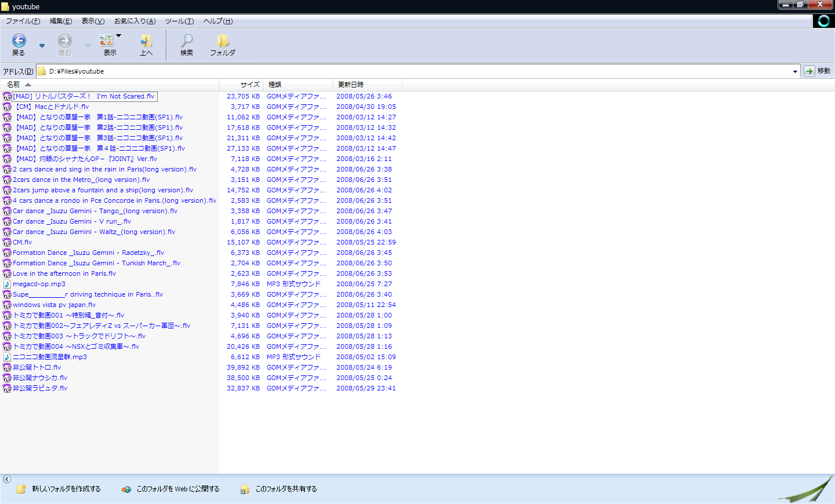Click the 39,892 KB size cell
This screenshot has width=835, height=504.
(x=243, y=367)
